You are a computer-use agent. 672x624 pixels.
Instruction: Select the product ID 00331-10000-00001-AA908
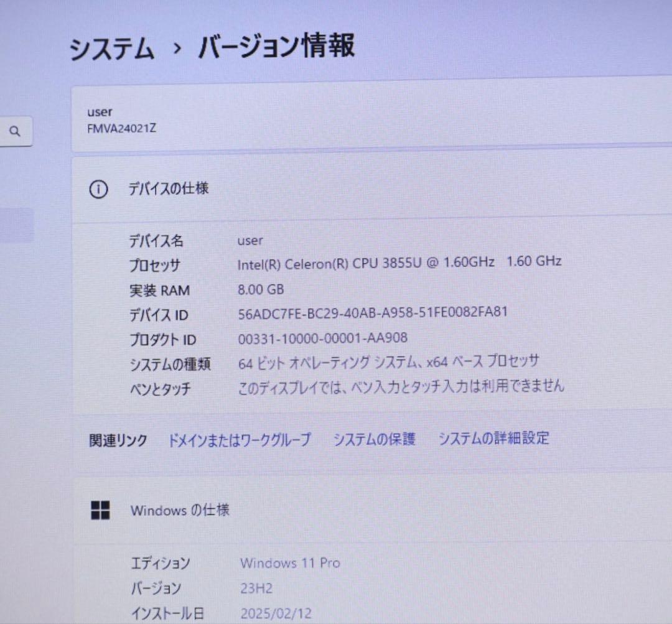322,338
